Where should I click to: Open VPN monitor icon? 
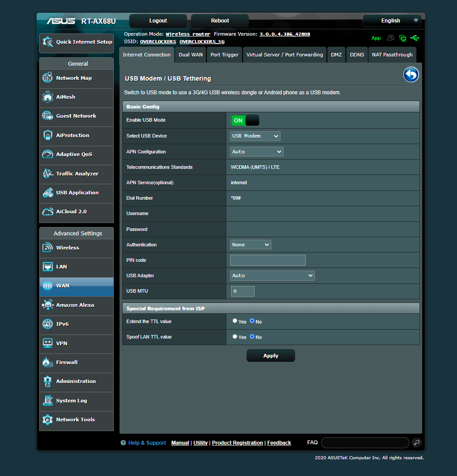pos(47,343)
